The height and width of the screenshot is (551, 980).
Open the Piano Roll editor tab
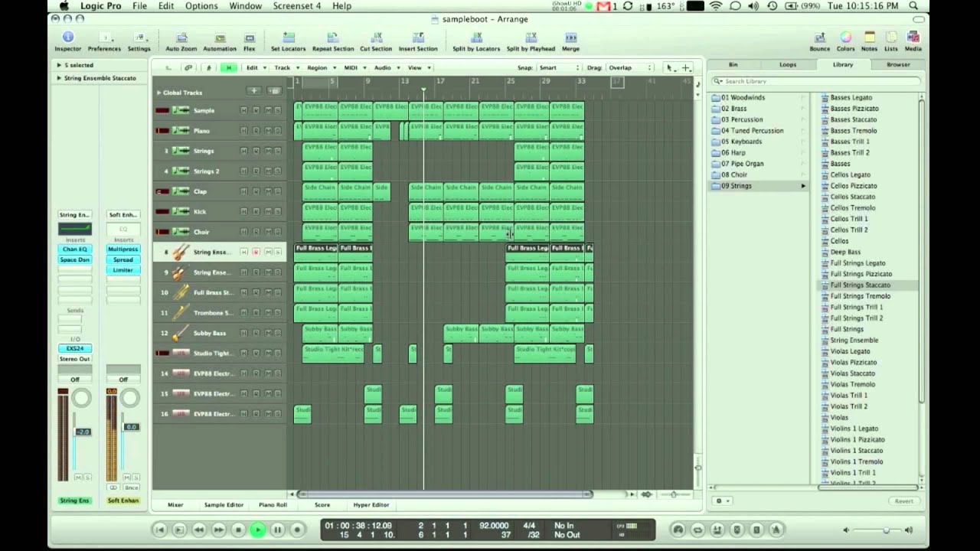point(273,504)
